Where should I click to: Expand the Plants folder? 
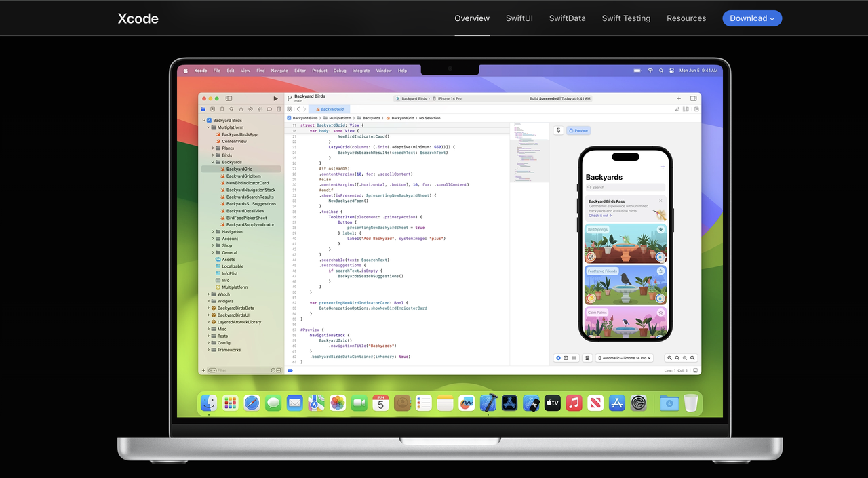click(213, 148)
